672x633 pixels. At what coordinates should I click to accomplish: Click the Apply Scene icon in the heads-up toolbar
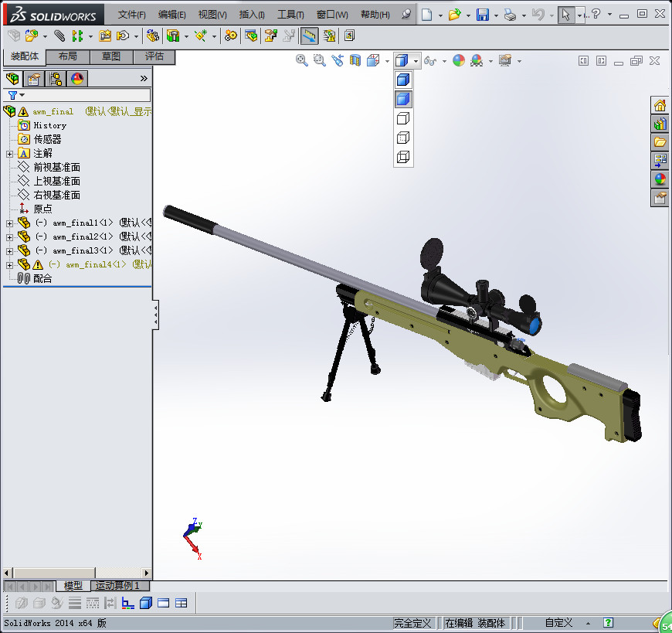[478, 60]
